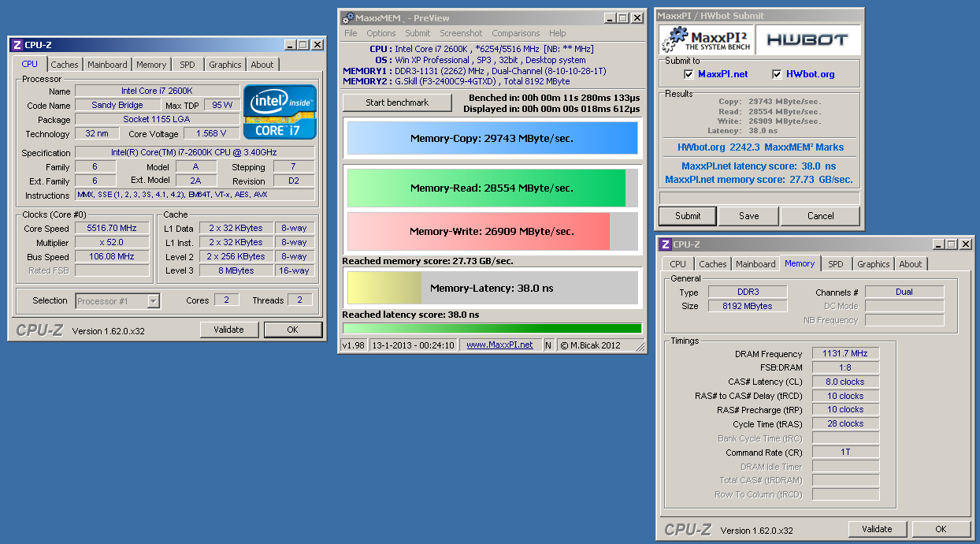Switch to Mainboard tab in left CPU-Z window
Viewport: 980px width, 544px height.
107,65
